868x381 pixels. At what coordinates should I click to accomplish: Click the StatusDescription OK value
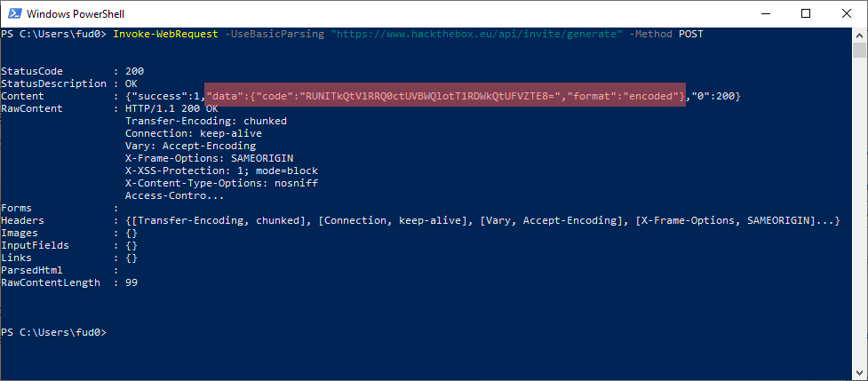coord(131,83)
